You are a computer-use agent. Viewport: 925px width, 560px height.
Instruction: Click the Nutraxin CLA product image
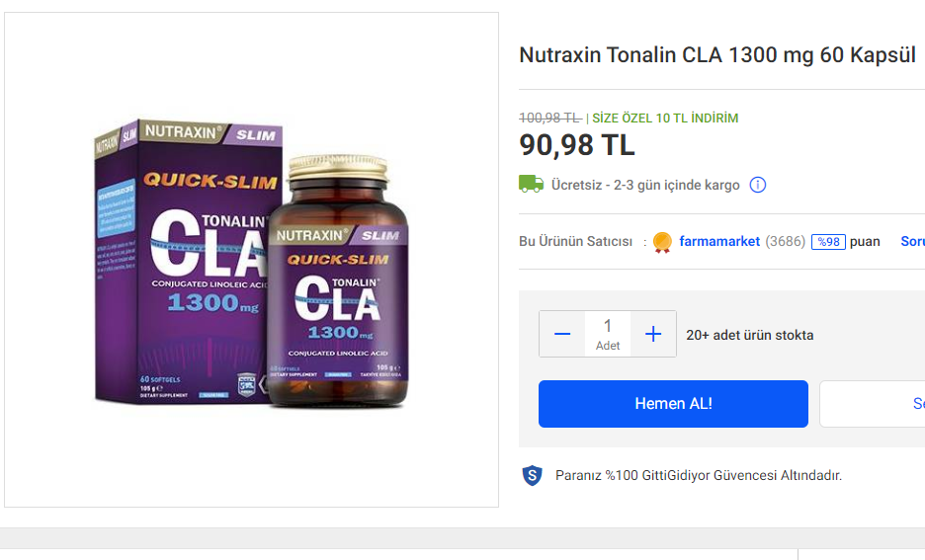[x=251, y=260]
